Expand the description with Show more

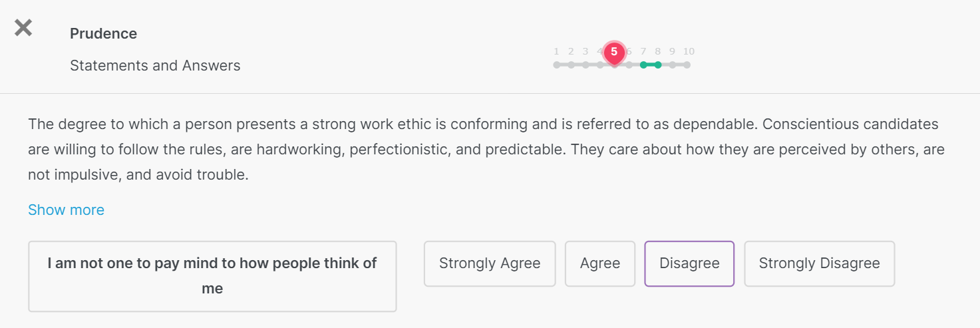coord(66,210)
